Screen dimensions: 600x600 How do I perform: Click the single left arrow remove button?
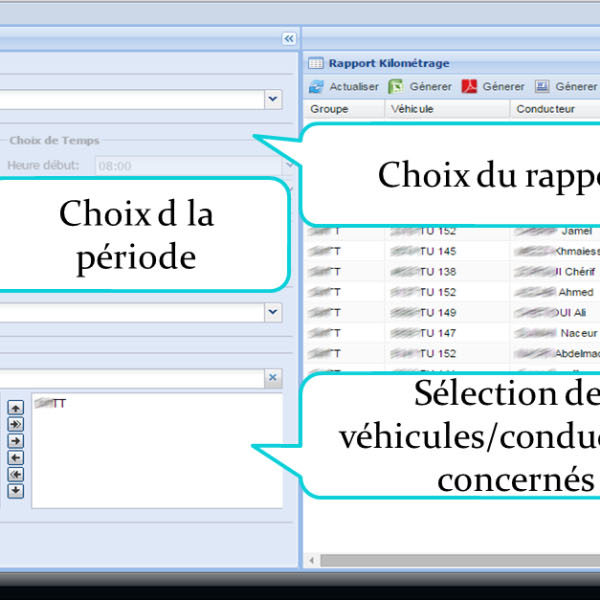pyautogui.click(x=16, y=458)
